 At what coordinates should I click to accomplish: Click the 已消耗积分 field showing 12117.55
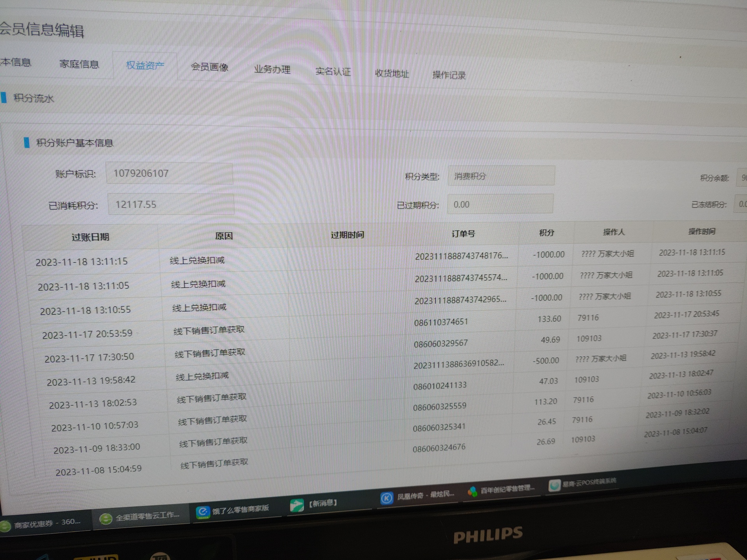tap(171, 205)
